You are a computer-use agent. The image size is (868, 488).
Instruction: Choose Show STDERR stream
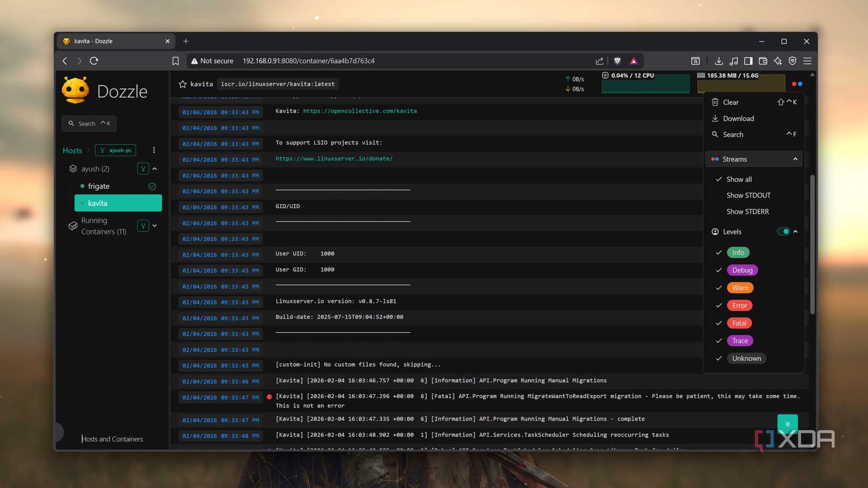(x=747, y=211)
